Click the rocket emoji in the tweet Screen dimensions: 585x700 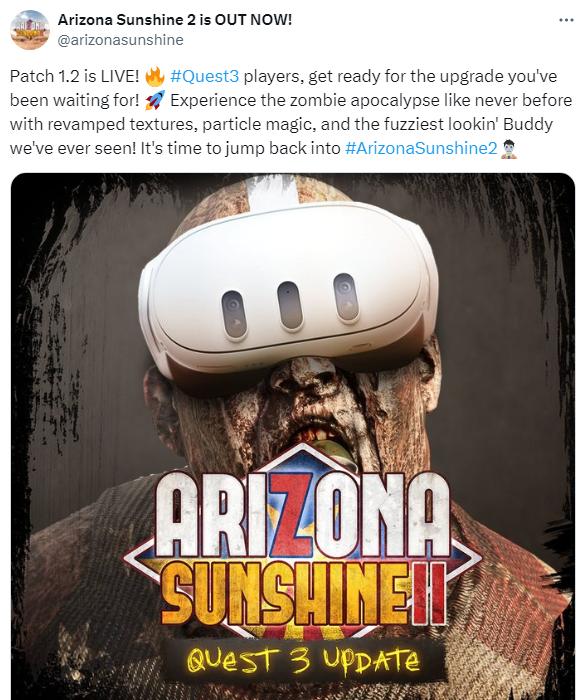(x=155, y=100)
